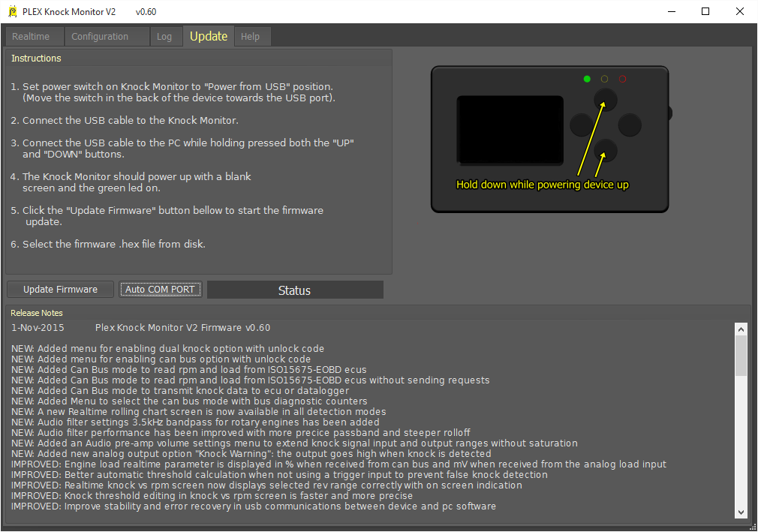Image resolution: width=758 pixels, height=532 pixels.
Task: Click instruction '5. Click the Update Firmware button'
Action: [167, 216]
